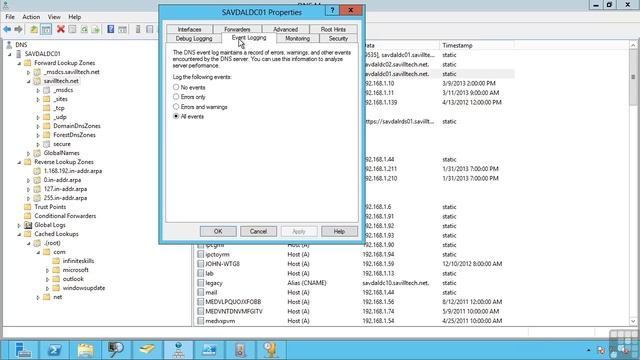Select the No events radio button
The image size is (640, 360).
pyautogui.click(x=176, y=87)
